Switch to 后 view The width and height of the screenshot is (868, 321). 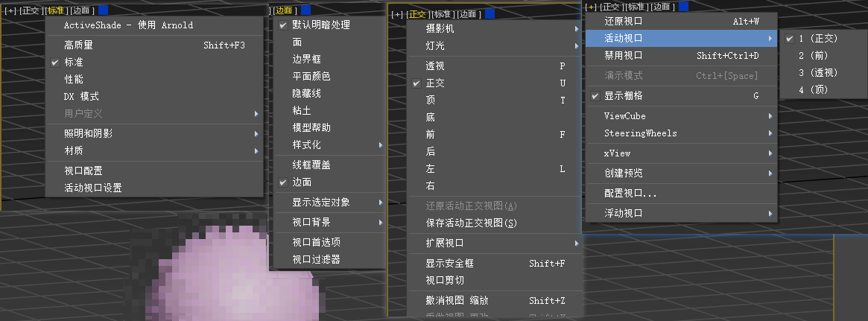click(x=494, y=152)
